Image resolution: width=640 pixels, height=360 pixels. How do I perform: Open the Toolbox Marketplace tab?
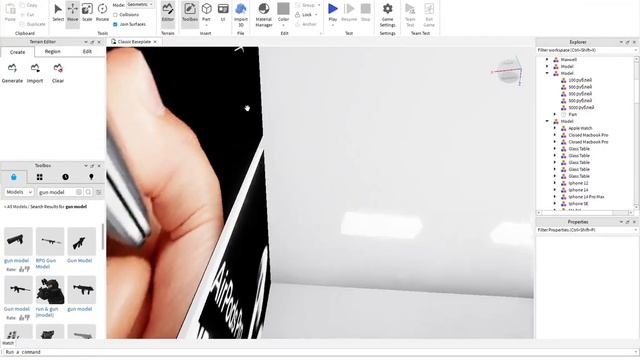click(x=13, y=177)
